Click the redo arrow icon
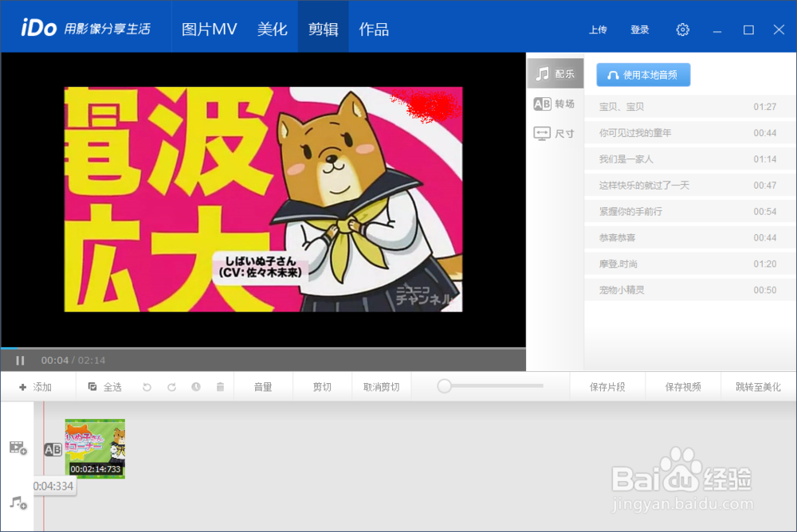This screenshot has height=532, width=797. [172, 387]
